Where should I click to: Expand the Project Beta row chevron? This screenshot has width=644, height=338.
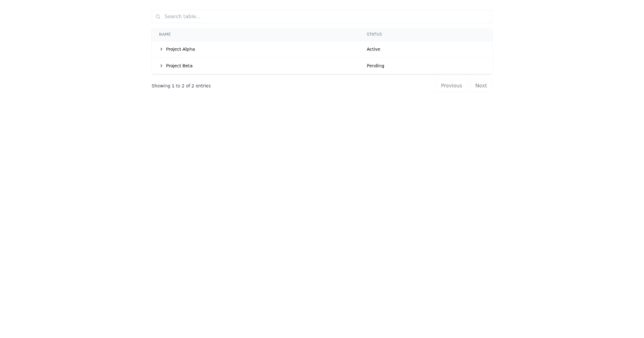161,65
